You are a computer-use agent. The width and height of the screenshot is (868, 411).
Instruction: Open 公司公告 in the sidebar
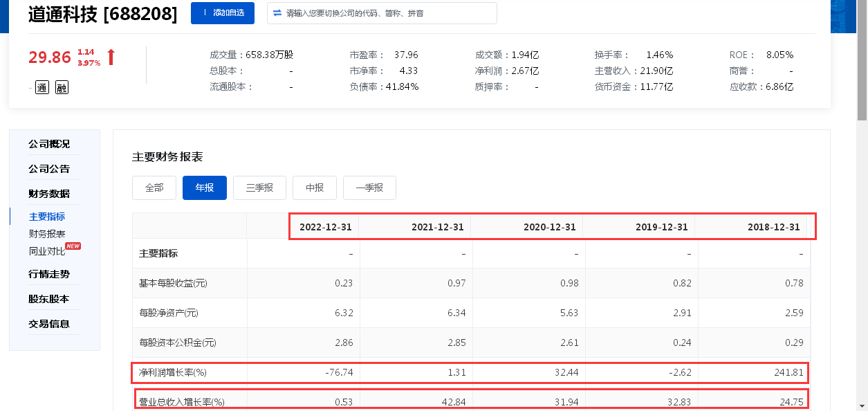tap(49, 169)
